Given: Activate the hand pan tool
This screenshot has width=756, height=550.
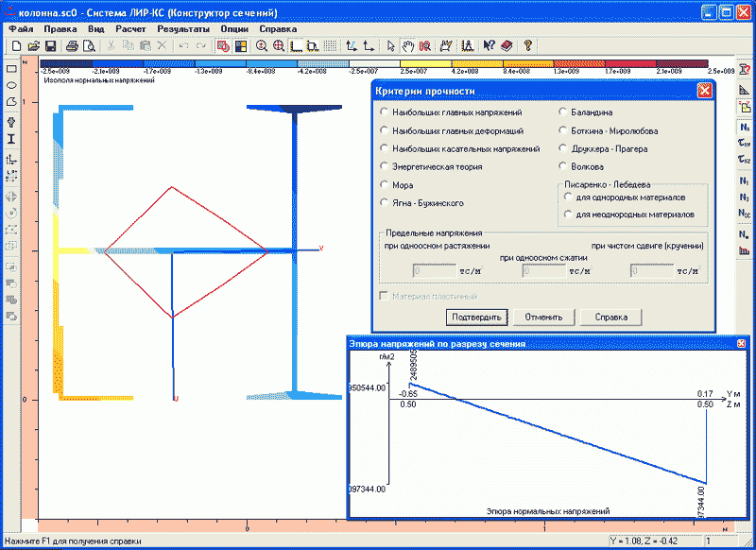Looking at the screenshot, I should (408, 45).
